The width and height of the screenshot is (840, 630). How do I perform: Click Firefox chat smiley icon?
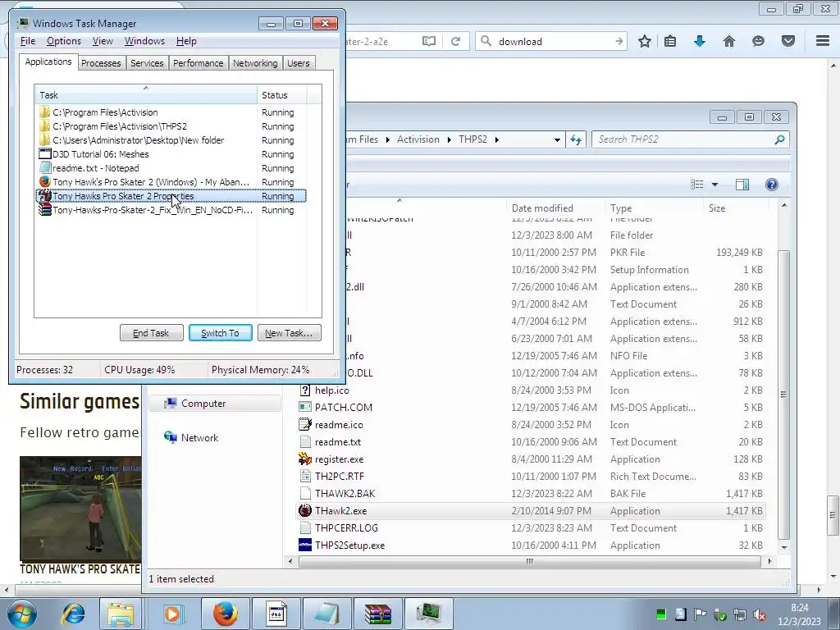[x=758, y=41]
